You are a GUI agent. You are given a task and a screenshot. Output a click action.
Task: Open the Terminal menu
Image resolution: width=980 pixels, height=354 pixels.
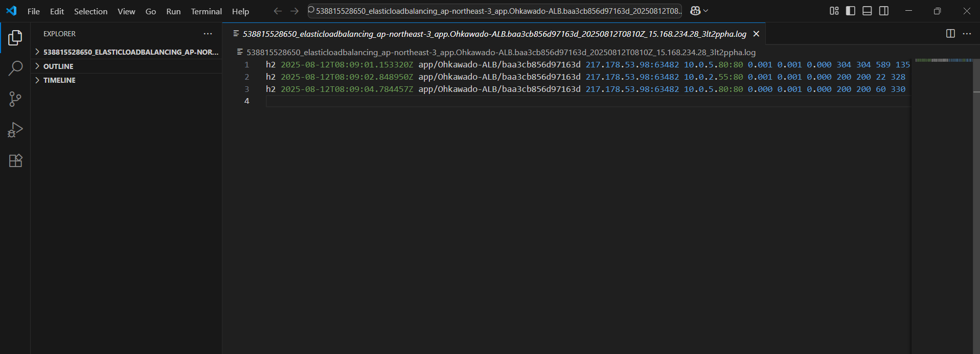click(206, 11)
